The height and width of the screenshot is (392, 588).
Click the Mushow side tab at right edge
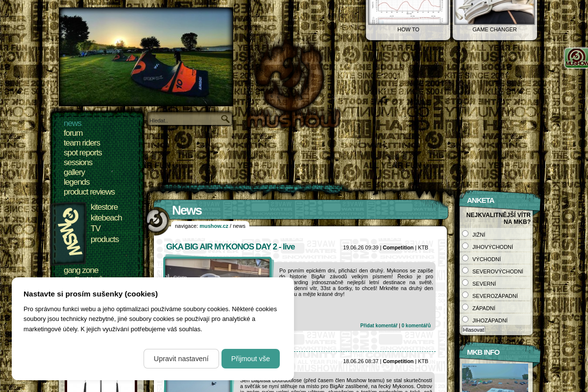click(576, 58)
